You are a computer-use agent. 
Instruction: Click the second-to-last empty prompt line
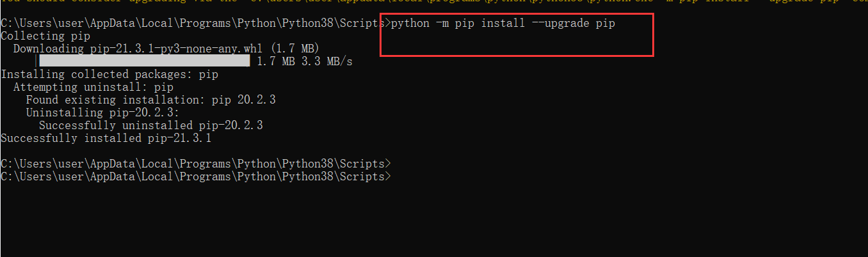[195, 164]
